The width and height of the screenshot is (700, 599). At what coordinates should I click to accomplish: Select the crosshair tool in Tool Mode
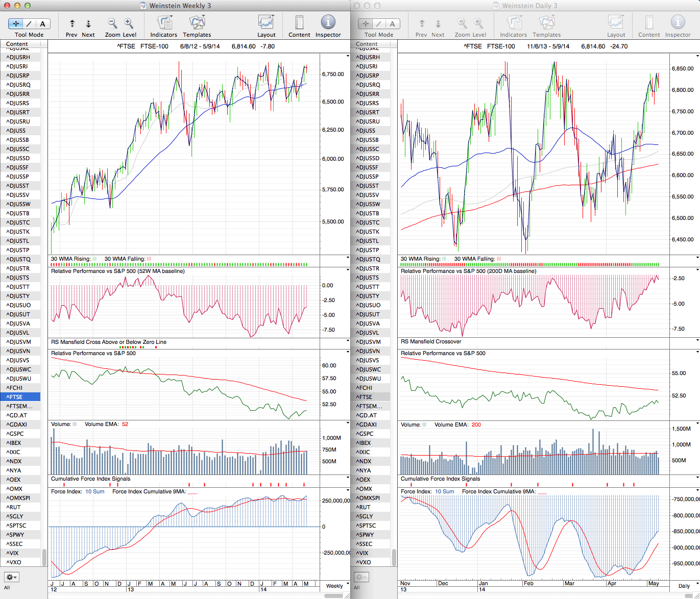point(16,24)
